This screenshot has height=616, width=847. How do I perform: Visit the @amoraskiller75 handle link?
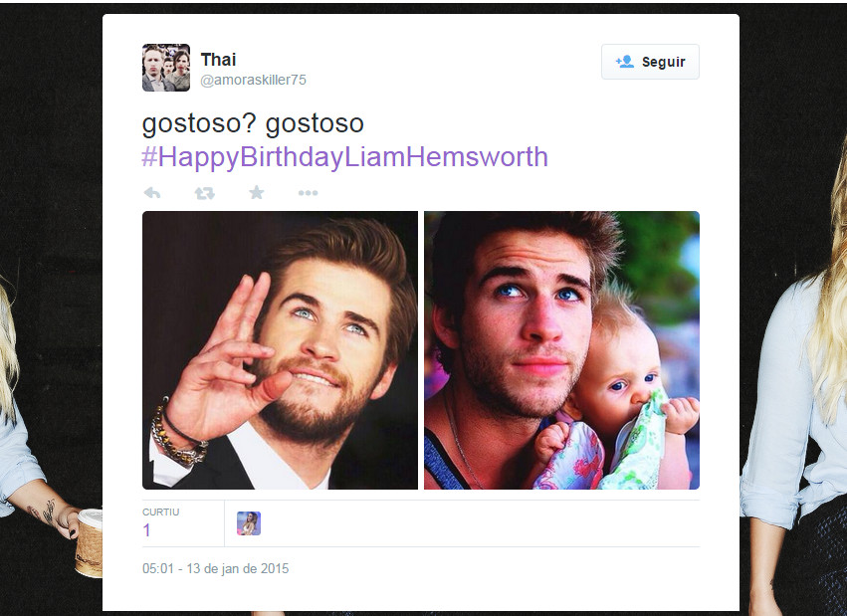point(254,80)
